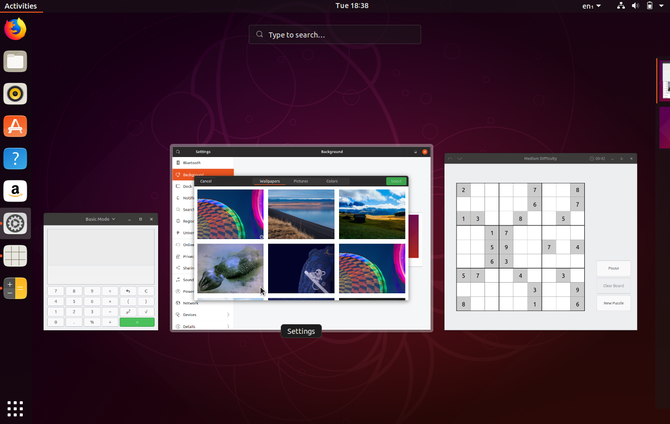Click the second workspace thumbnail on right
Image resolution: width=670 pixels, height=424 pixels.
tap(664, 127)
